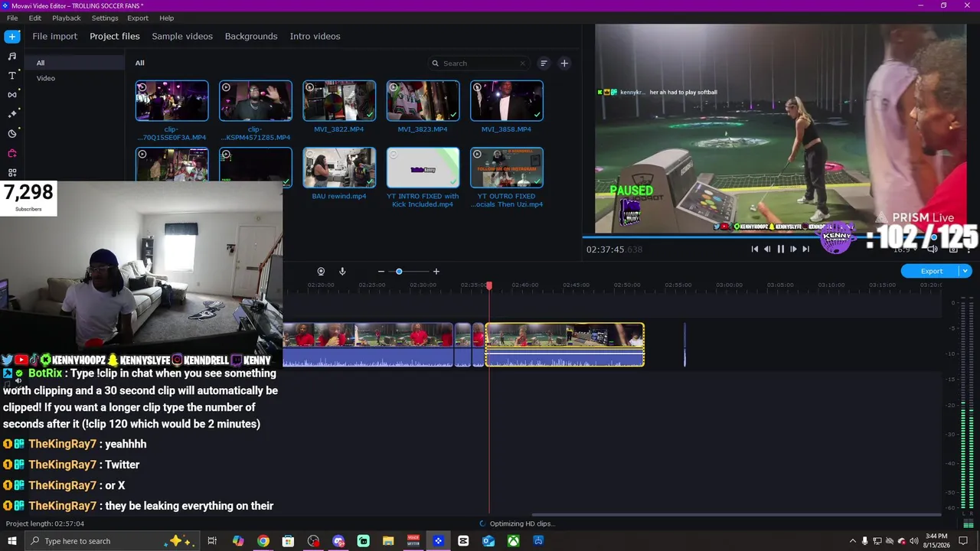Select the yellow-highlighted golf clip on timeline
Viewport: 980px width, 551px height.
565,344
